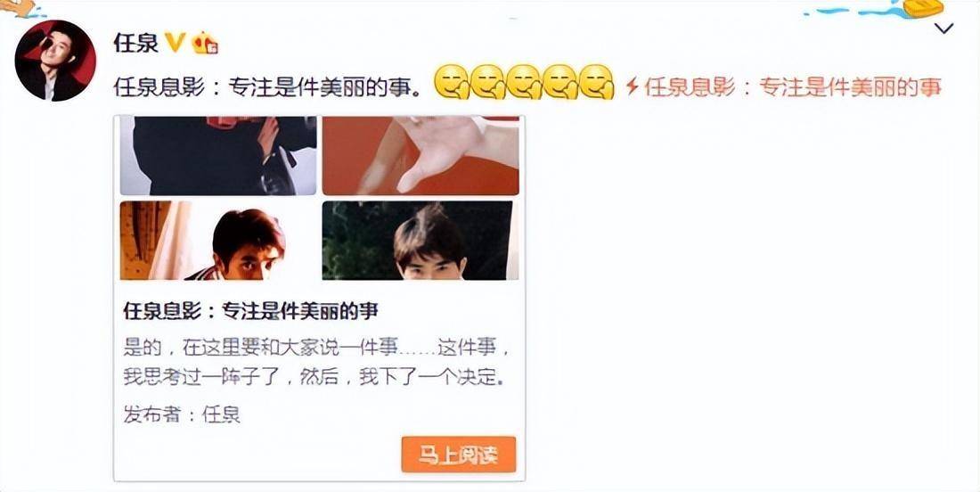Open 任泉's round profile avatar
980x492 pixels.
click(55, 60)
